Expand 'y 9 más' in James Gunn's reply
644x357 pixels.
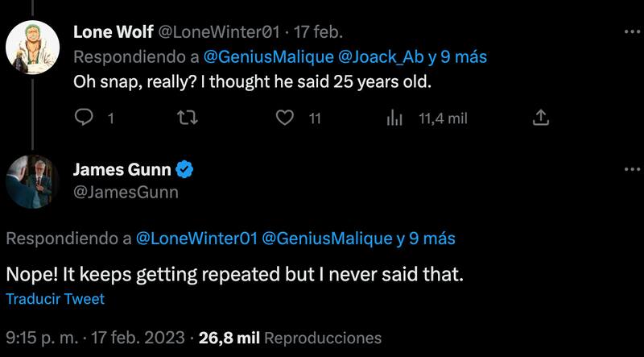click(425, 239)
